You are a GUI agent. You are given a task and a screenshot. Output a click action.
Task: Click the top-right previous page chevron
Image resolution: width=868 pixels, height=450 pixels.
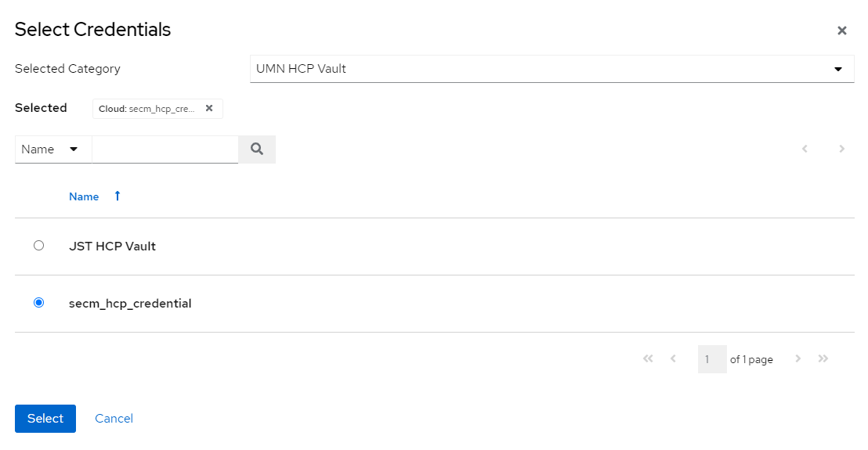pyautogui.click(x=805, y=149)
